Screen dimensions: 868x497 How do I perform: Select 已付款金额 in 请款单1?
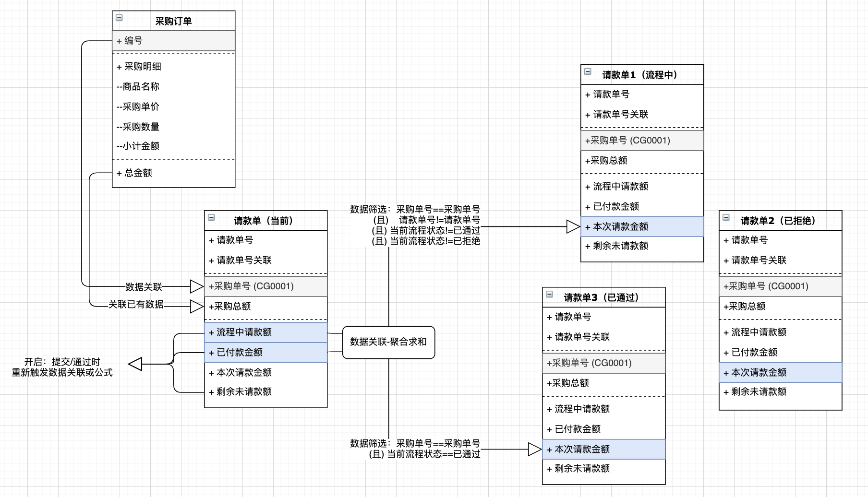(x=642, y=207)
